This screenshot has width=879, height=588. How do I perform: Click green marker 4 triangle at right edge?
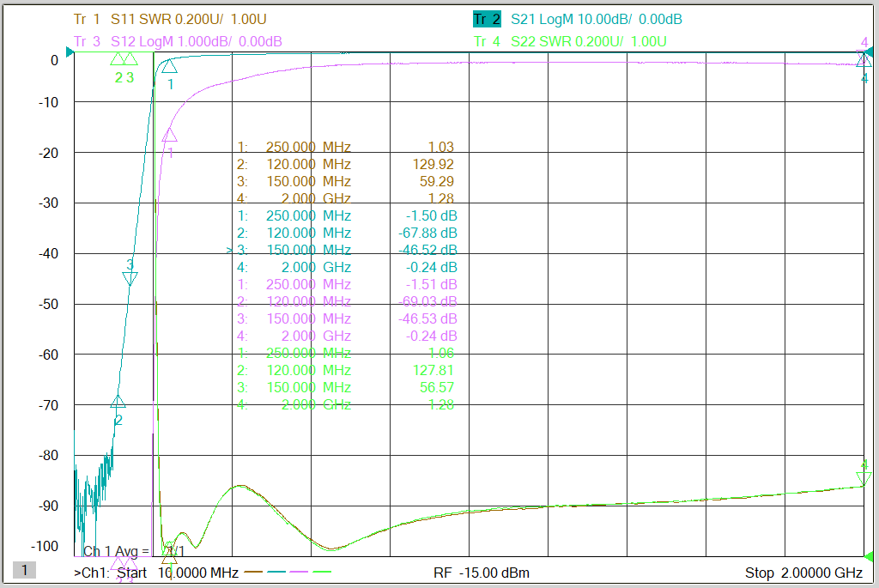[x=864, y=478]
